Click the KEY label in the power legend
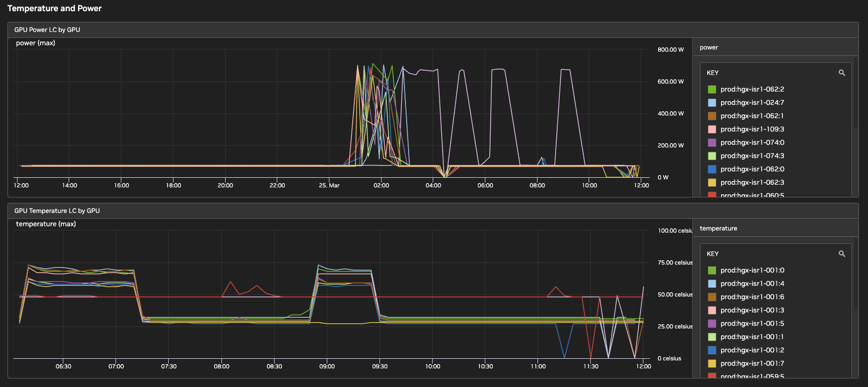This screenshot has height=387, width=868. (713, 73)
